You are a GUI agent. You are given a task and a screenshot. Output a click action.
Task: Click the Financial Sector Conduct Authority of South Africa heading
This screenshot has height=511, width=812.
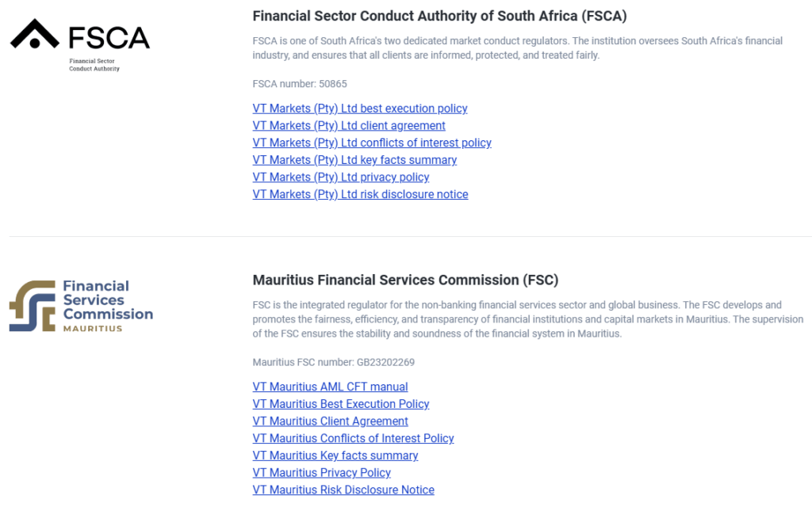coord(439,16)
